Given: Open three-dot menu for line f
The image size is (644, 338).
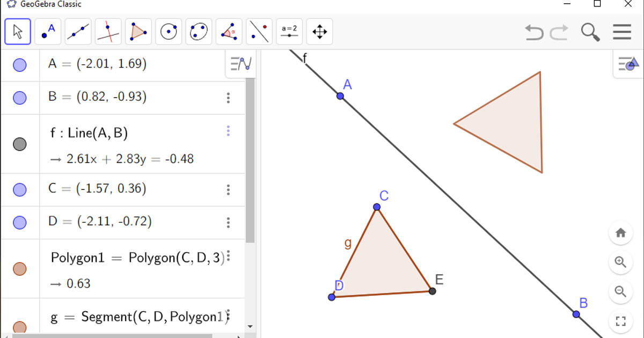Looking at the screenshot, I should pyautogui.click(x=228, y=131).
